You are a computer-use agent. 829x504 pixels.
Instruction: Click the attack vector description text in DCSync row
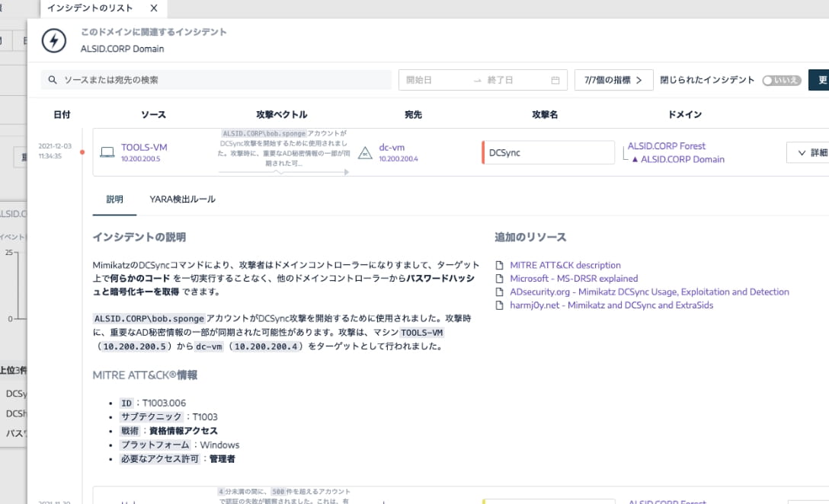(284, 148)
